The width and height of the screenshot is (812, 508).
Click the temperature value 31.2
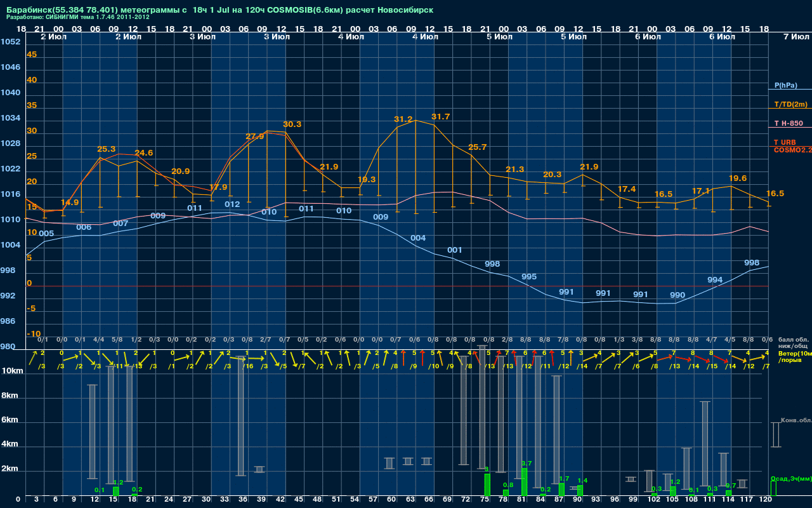pos(403,119)
